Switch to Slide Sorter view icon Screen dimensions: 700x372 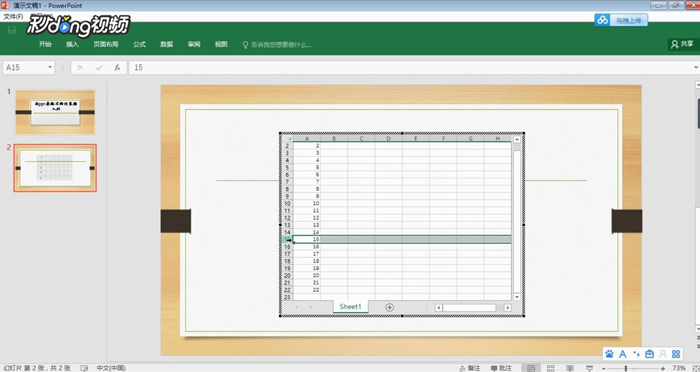pyautogui.click(x=551, y=368)
